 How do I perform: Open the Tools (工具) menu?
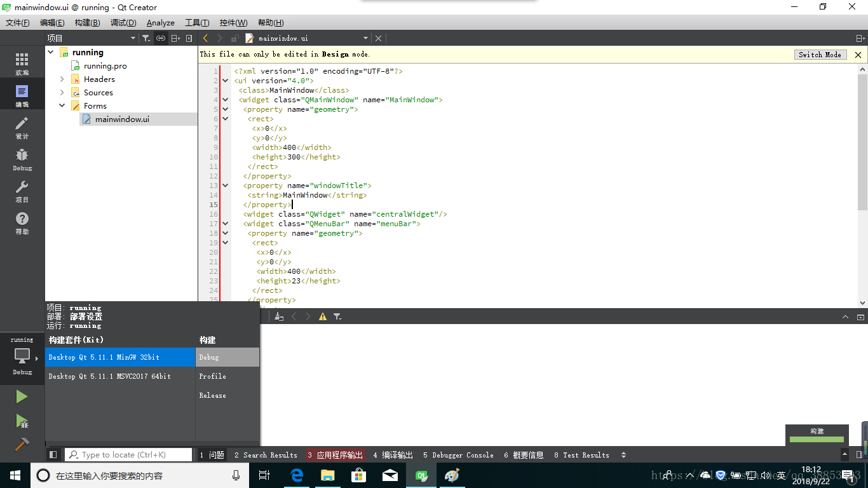tap(197, 23)
